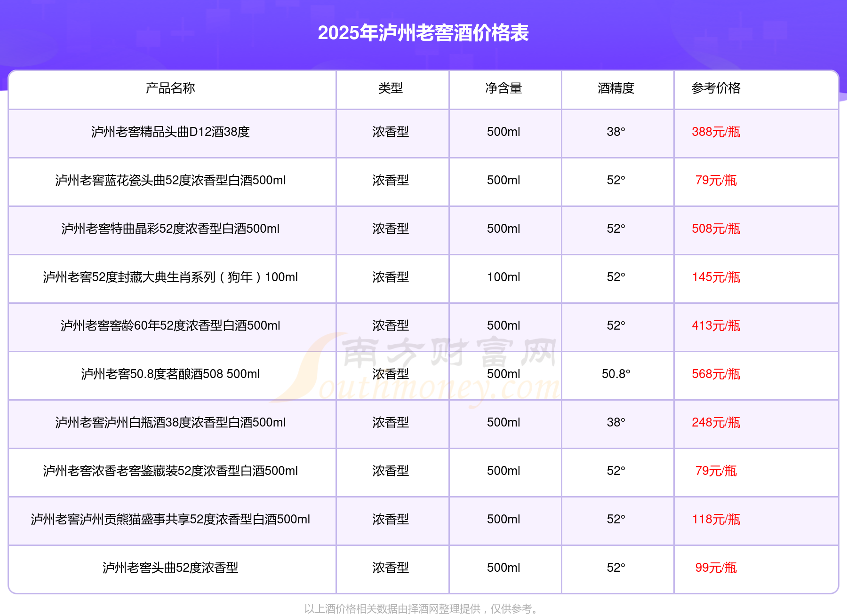Select the 类型 column header
Image resolution: width=847 pixels, height=616 pixels.
(391, 88)
